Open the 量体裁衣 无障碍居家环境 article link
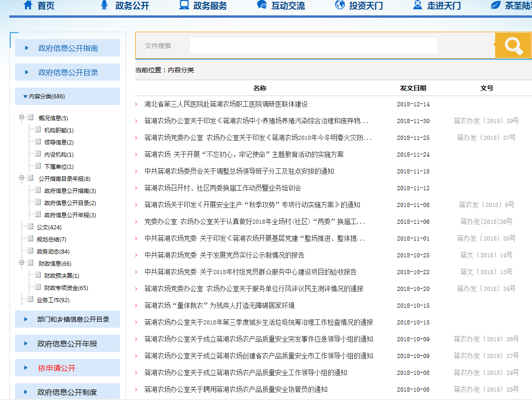Screen dimensions: 532x400 (x=219, y=306)
